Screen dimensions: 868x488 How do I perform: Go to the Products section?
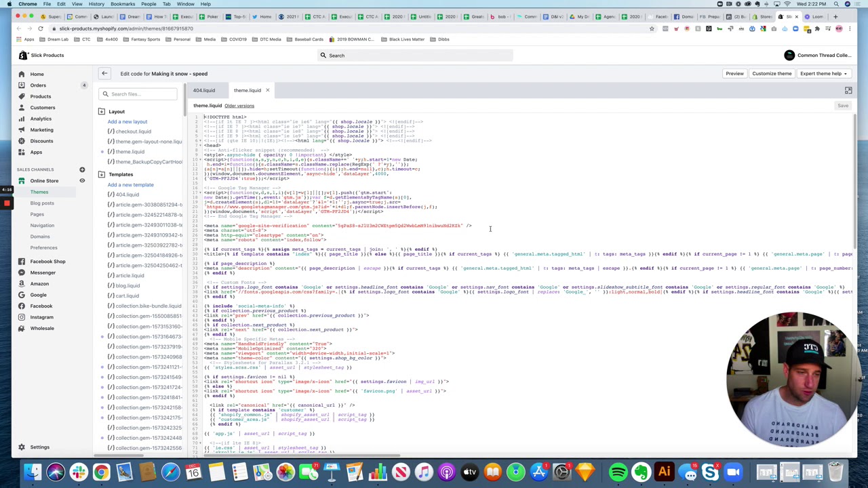(40, 96)
